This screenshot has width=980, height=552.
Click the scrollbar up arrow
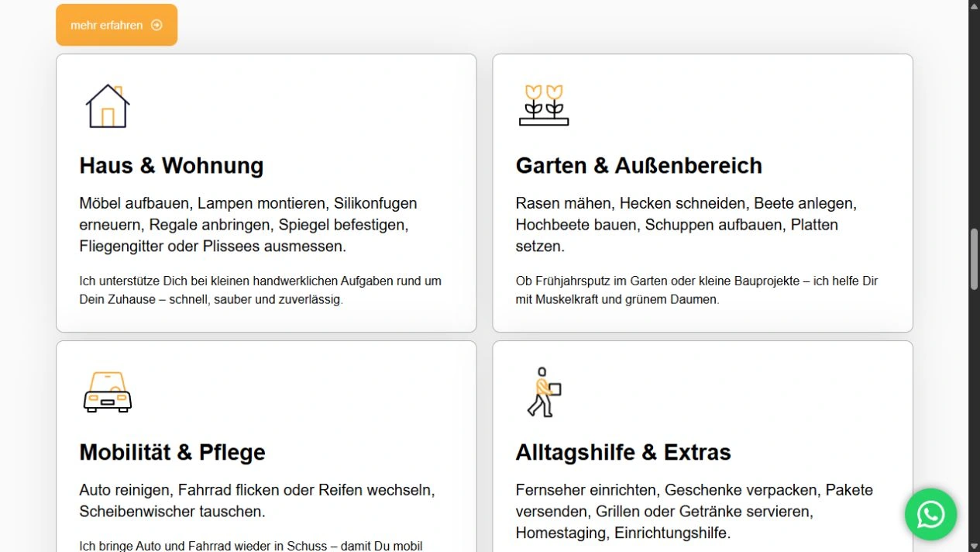[974, 6]
